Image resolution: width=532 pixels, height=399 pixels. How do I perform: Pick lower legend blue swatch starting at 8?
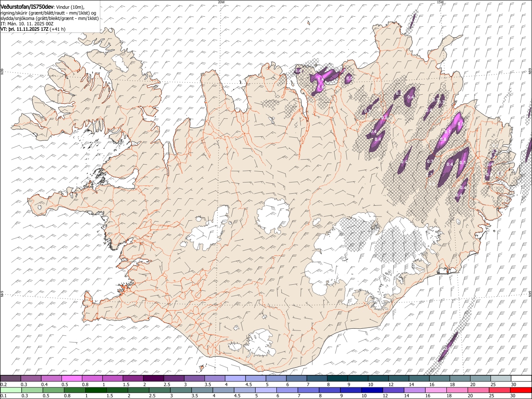pos(330,390)
